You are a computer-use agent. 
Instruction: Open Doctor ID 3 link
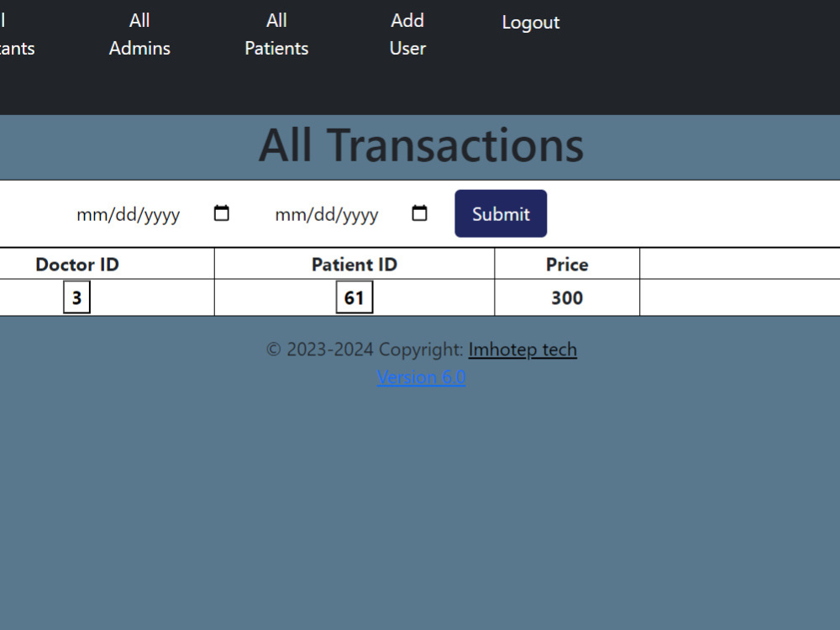[x=76, y=297]
